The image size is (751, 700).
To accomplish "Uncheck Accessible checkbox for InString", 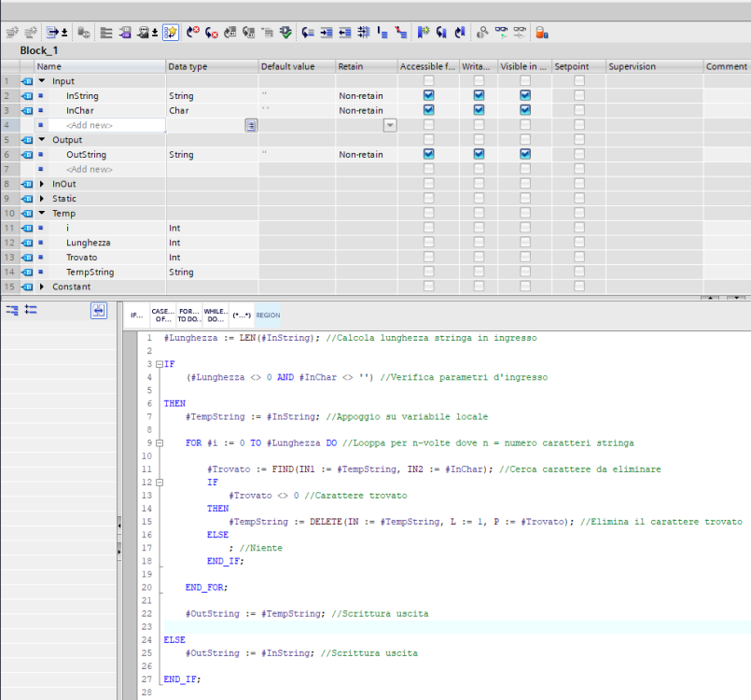I will 428,95.
